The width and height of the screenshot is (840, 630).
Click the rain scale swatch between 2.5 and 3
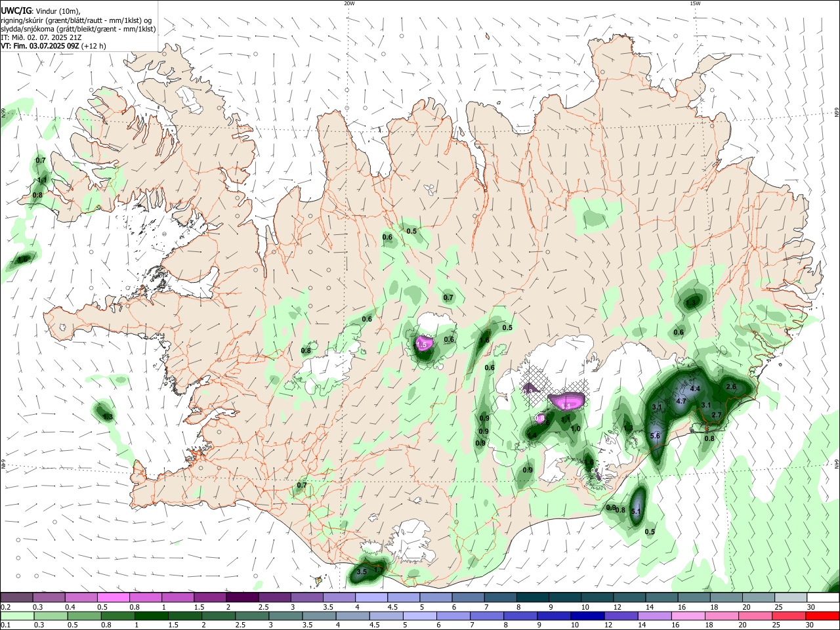pos(251,616)
